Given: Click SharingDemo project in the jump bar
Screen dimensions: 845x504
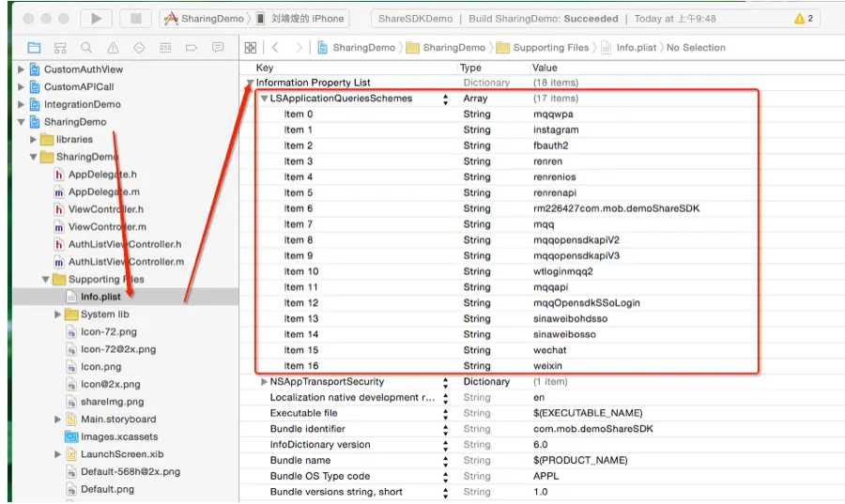Looking at the screenshot, I should tap(356, 47).
